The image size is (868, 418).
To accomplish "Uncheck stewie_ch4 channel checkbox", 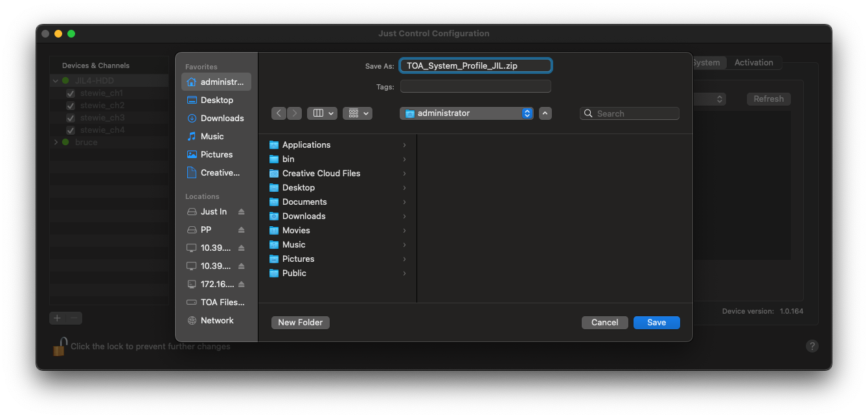I will coord(71,130).
